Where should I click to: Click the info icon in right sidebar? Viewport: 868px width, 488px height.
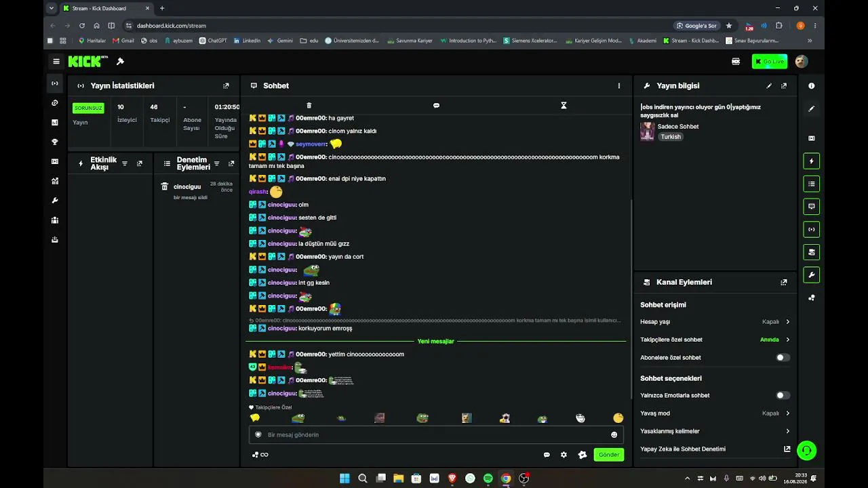tap(811, 86)
